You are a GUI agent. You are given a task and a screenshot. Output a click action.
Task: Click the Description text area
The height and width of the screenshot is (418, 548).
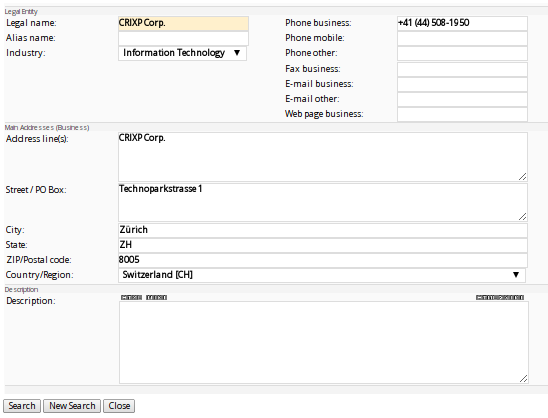324,343
